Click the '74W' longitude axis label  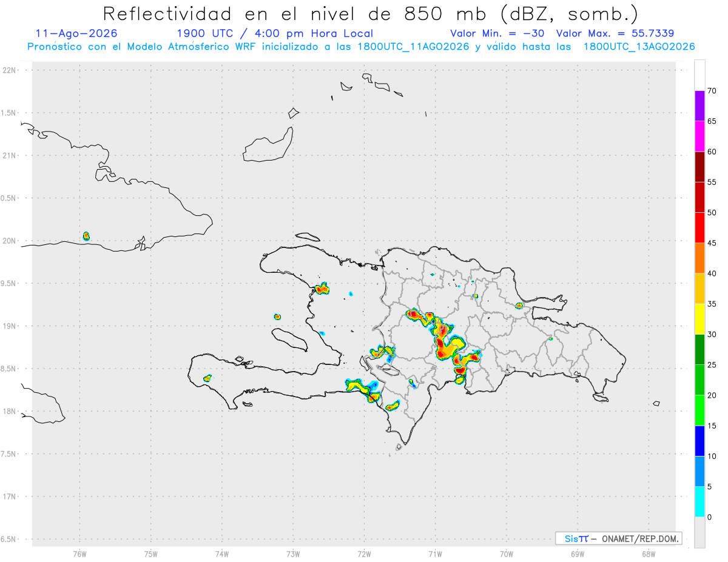(222, 554)
